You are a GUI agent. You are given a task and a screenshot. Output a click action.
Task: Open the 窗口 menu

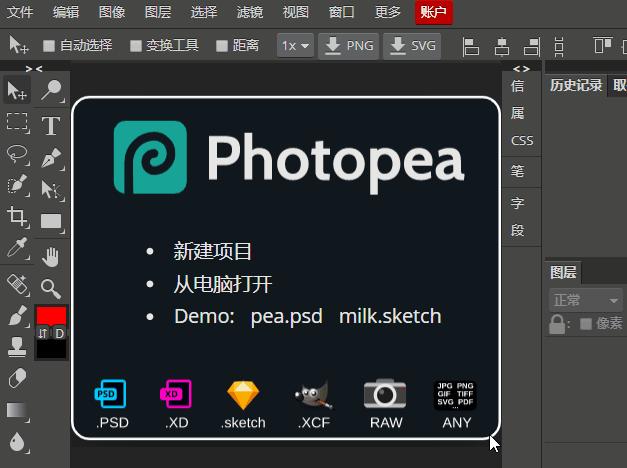[x=341, y=12]
